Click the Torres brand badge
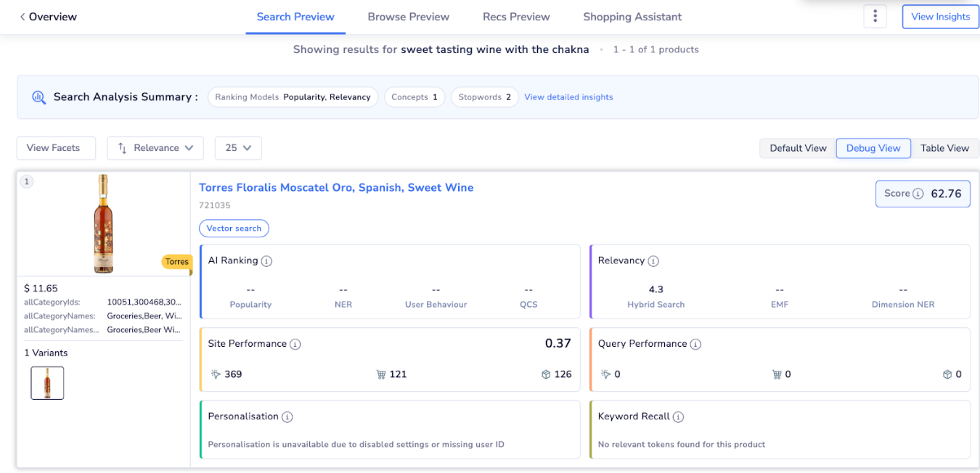The height and width of the screenshot is (473, 980). (x=176, y=262)
